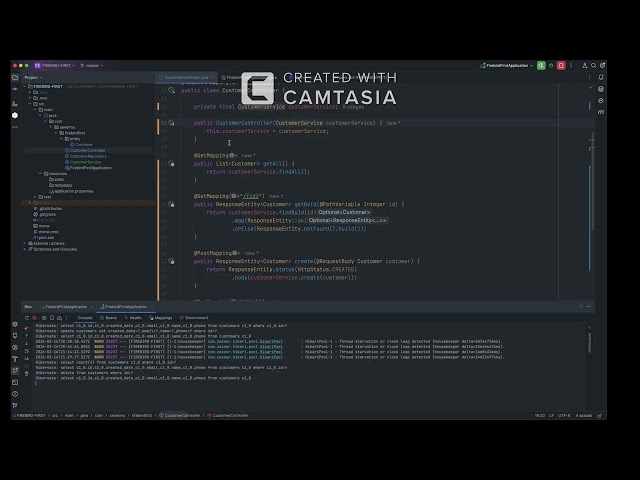
Task: Expand Scratches and Consoles node
Action: click(24, 249)
